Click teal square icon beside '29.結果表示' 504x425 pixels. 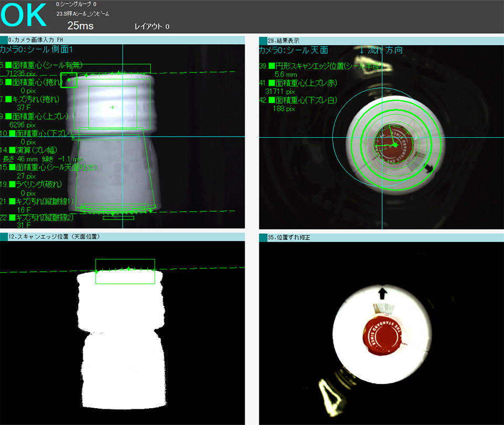click(x=263, y=40)
